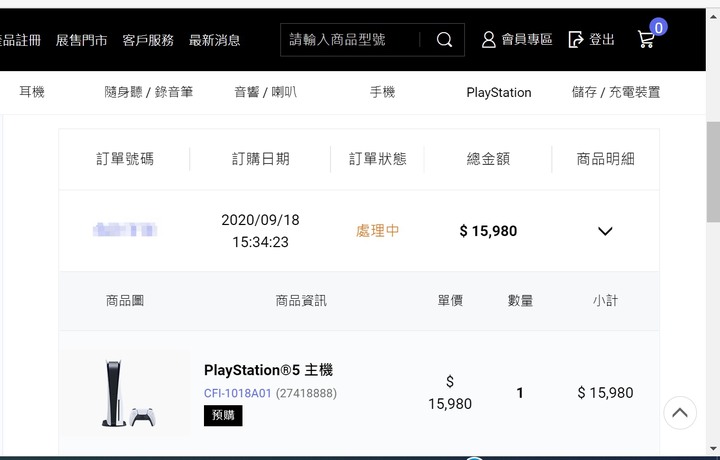Viewport: 720px width, 460px height.
Task: Click the member area person icon
Action: (489, 40)
